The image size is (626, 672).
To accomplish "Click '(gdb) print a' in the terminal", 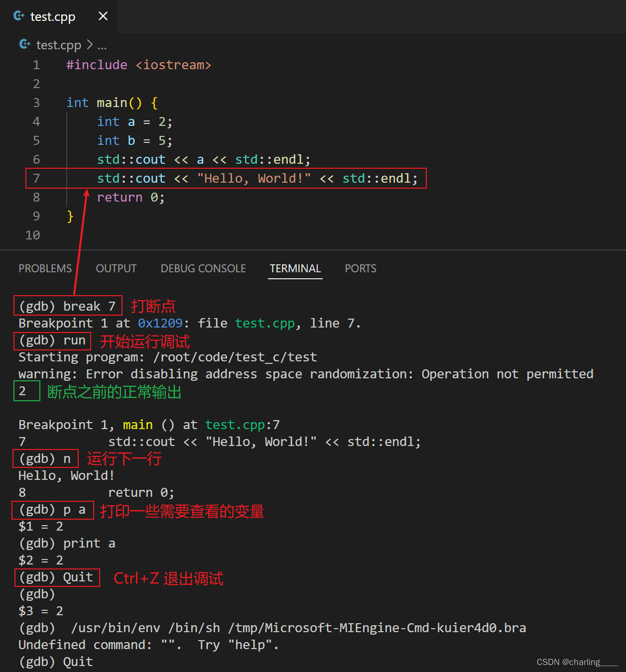I will pyautogui.click(x=67, y=543).
